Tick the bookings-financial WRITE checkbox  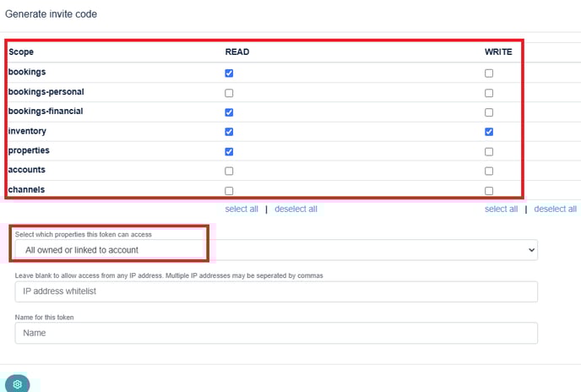click(489, 112)
